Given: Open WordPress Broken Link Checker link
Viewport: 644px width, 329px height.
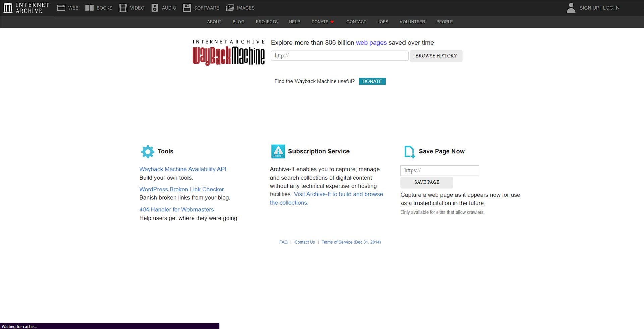Looking at the screenshot, I should coord(181,189).
